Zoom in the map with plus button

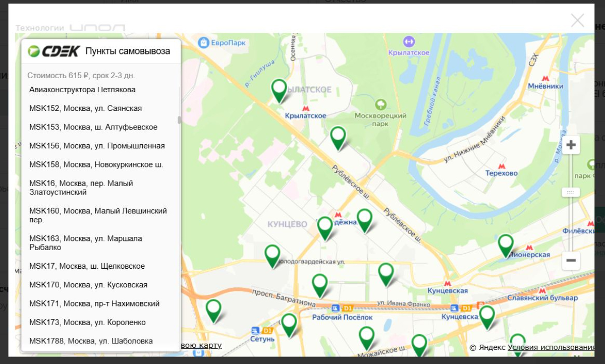[571, 145]
